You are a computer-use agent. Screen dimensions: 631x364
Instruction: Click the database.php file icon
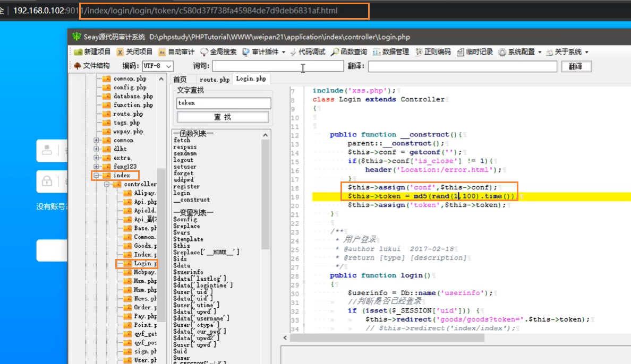107,96
